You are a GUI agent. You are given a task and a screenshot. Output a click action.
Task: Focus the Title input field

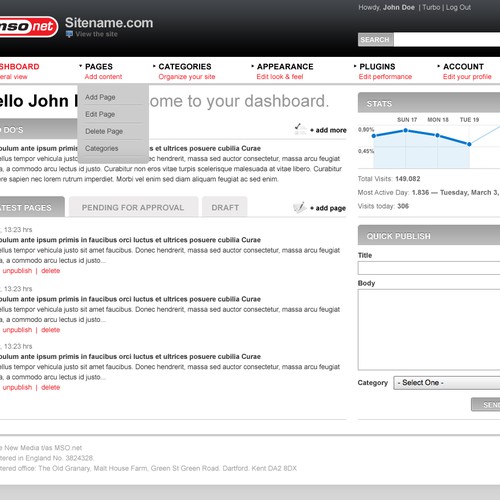(429, 268)
